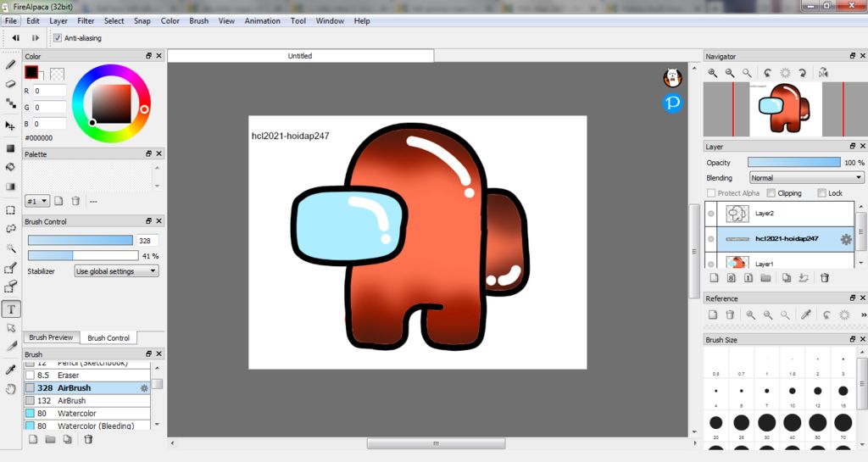
Task: Click the foreground black color swatch
Action: point(31,72)
